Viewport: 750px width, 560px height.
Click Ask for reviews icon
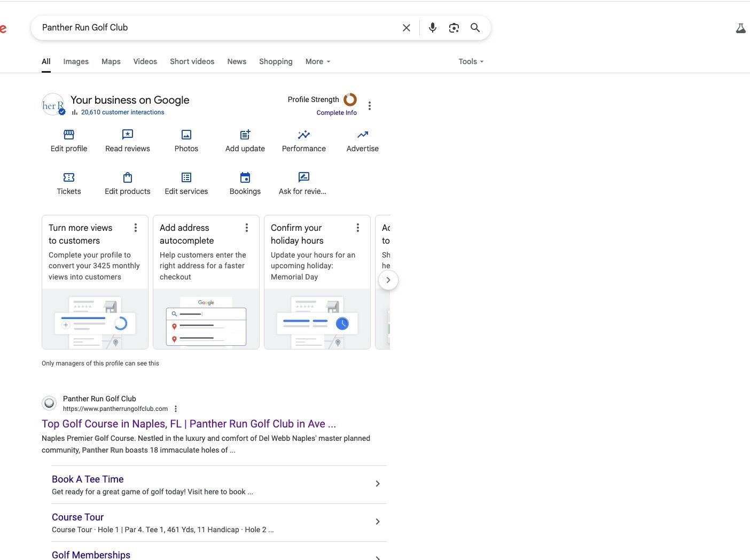tap(304, 177)
